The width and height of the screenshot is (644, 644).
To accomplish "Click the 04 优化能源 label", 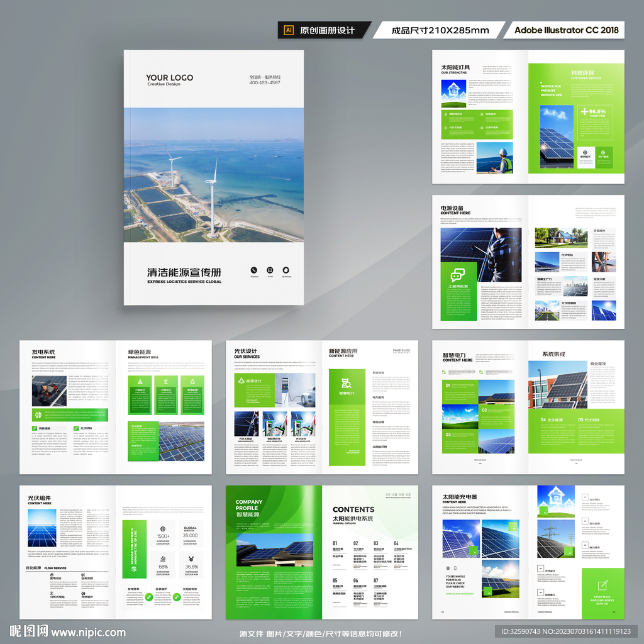I will (552, 419).
